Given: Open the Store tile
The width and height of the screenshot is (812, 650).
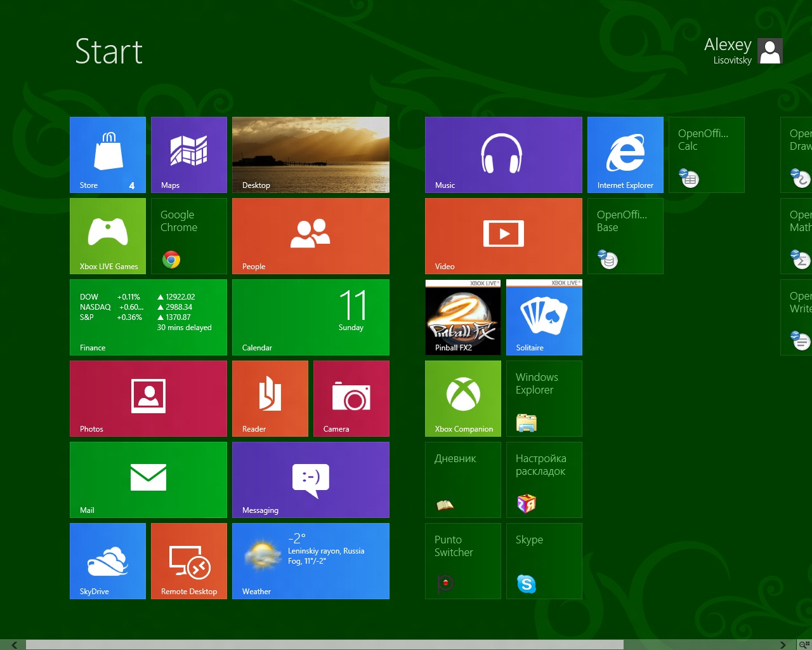Looking at the screenshot, I should pyautogui.click(x=108, y=155).
